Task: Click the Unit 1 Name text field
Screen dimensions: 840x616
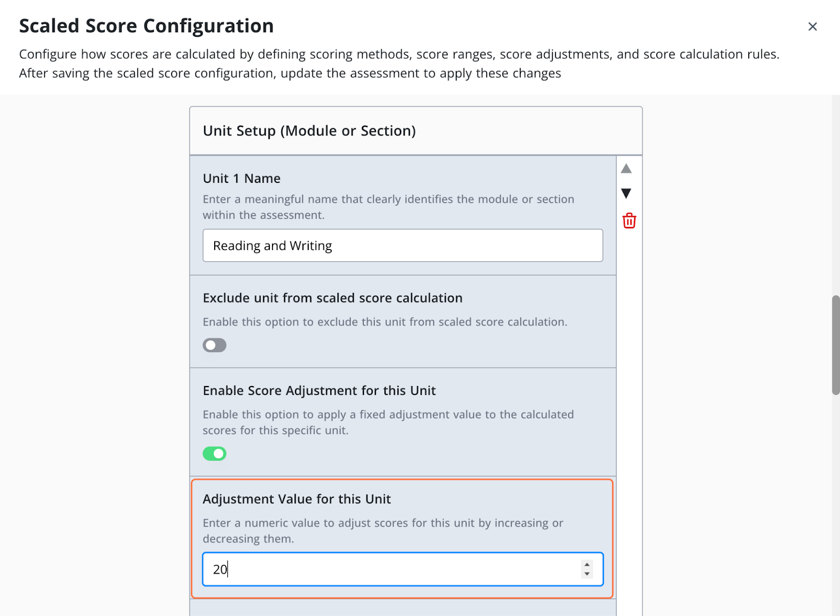Action: tap(402, 245)
